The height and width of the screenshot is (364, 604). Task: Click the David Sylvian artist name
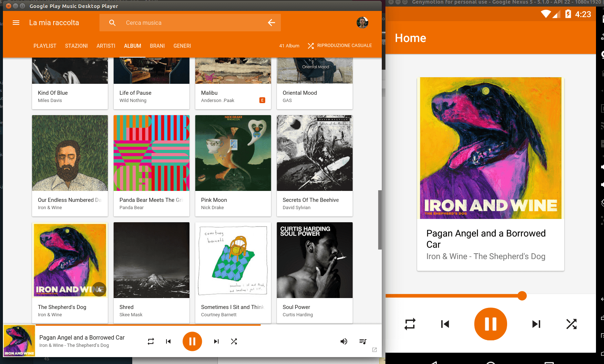[297, 208]
